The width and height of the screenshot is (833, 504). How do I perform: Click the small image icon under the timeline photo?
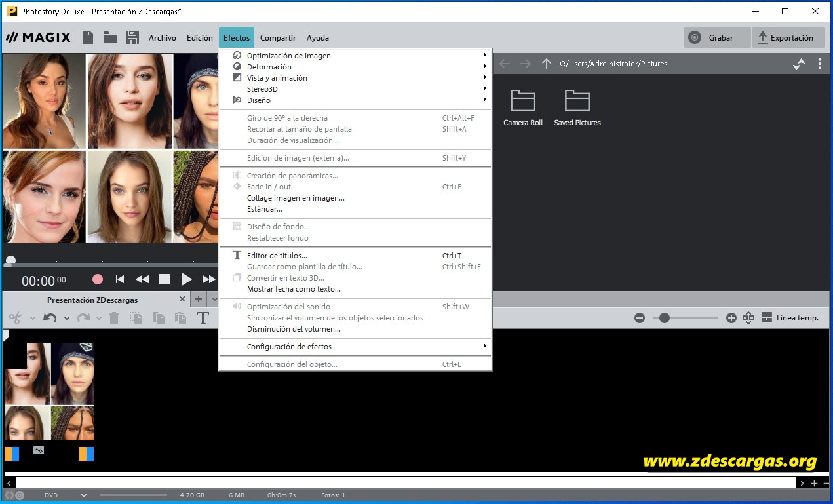(39, 450)
